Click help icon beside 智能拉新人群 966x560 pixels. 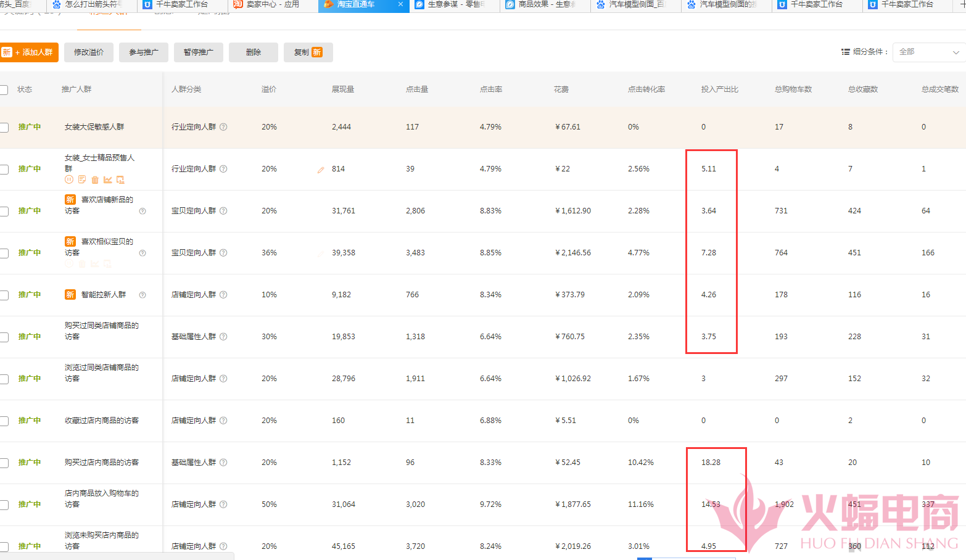click(x=142, y=295)
